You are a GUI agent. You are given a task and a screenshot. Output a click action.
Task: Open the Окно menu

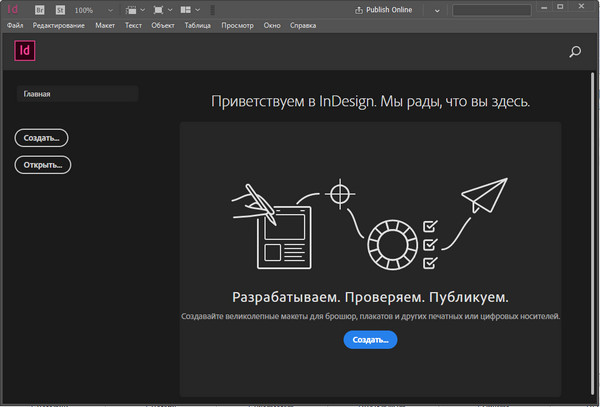pos(274,23)
